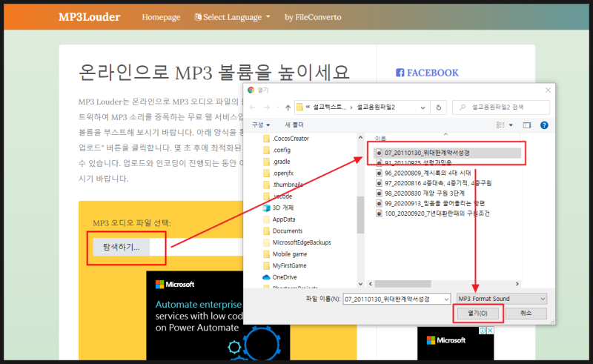Go forward in the file dialog
The image size is (593, 364).
(x=267, y=107)
